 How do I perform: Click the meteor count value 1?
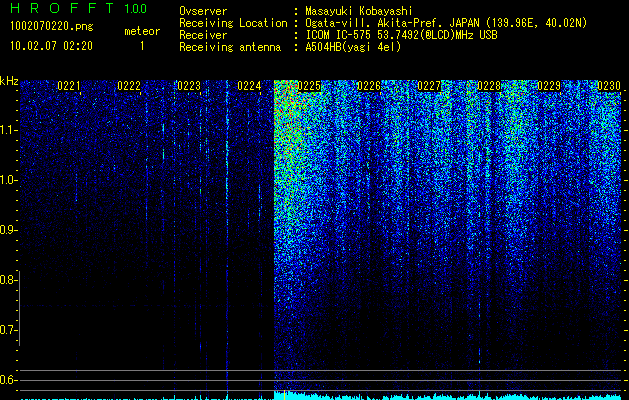pyautogui.click(x=142, y=46)
